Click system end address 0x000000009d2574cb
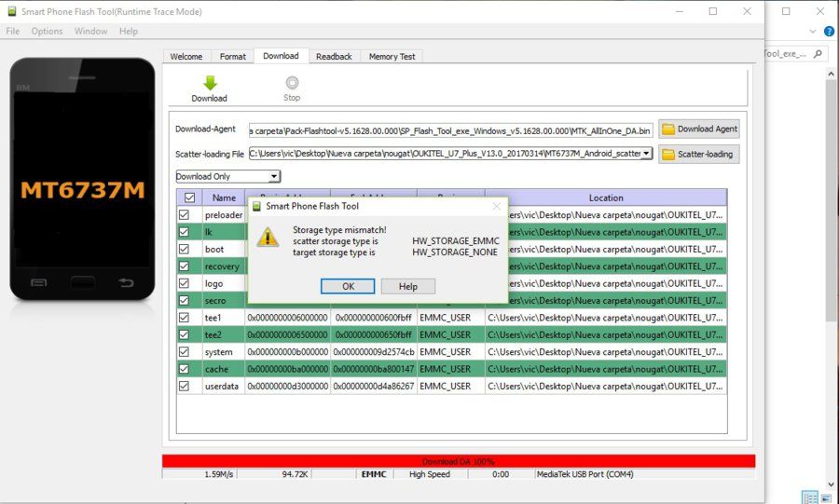 [374, 351]
